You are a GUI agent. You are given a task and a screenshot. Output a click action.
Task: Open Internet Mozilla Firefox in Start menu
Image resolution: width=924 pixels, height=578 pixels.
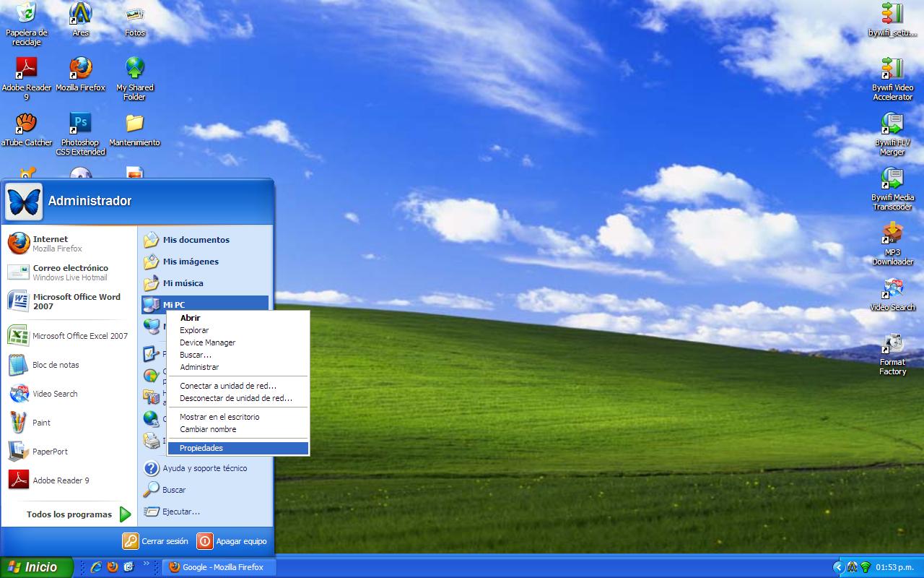click(69, 243)
